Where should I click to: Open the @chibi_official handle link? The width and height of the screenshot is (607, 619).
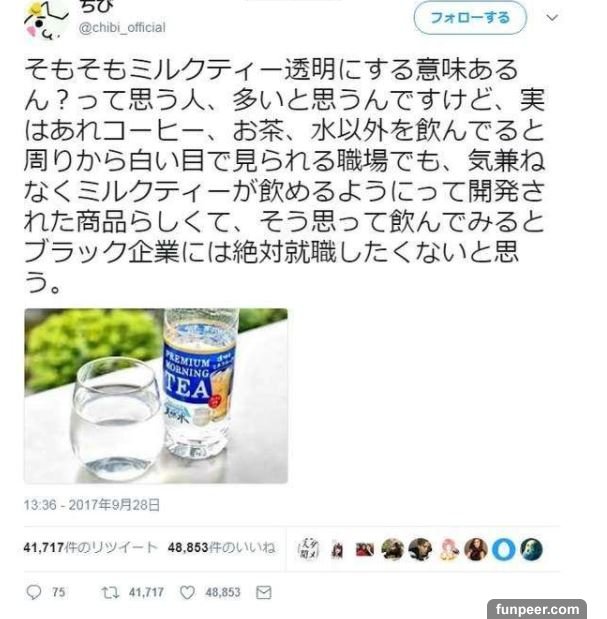(x=122, y=28)
